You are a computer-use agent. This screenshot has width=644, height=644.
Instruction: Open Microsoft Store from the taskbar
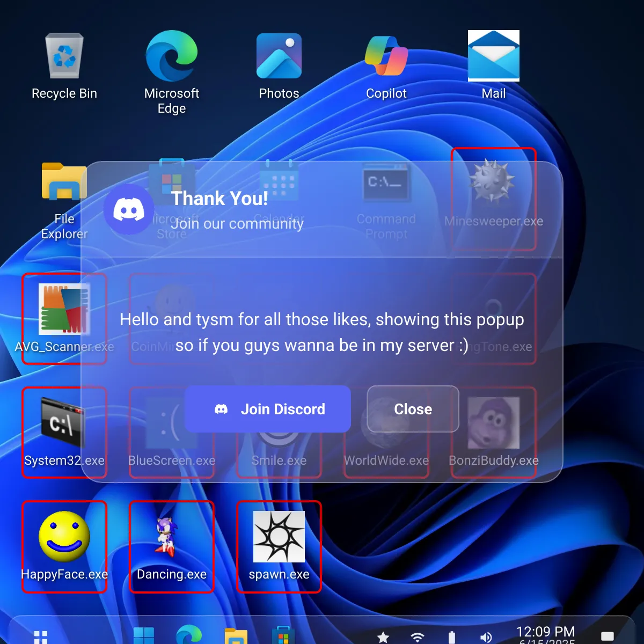tap(283, 636)
